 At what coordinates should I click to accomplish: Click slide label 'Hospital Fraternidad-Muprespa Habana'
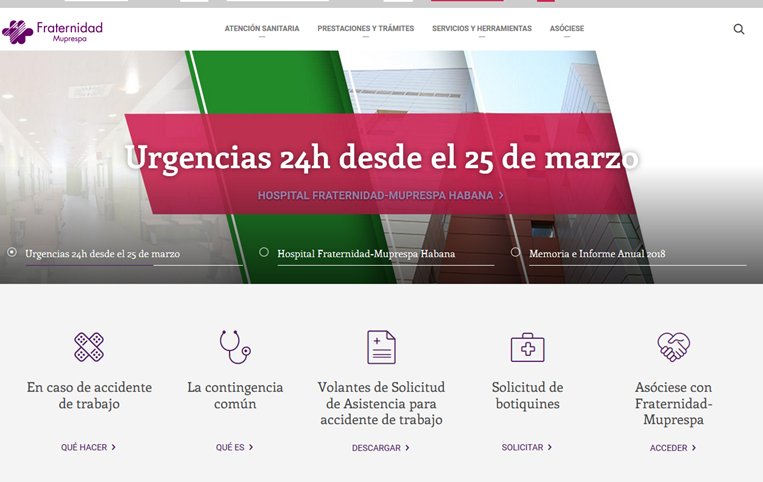coord(366,254)
